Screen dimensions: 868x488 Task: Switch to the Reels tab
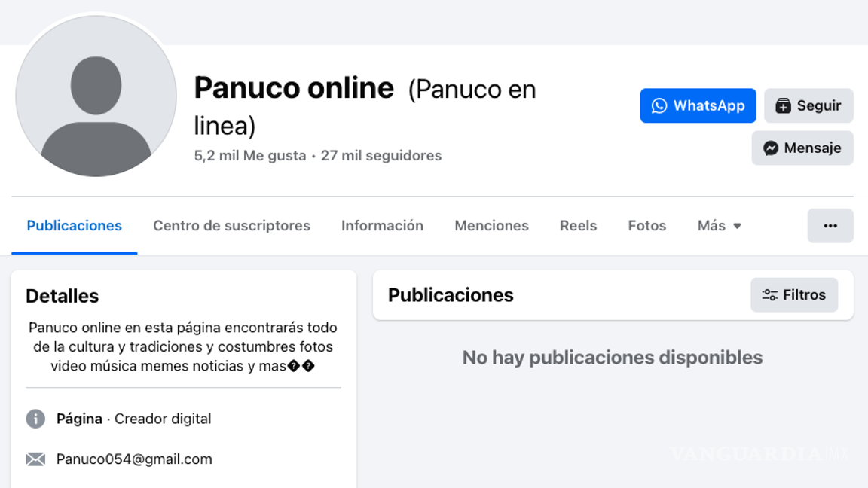click(x=578, y=225)
